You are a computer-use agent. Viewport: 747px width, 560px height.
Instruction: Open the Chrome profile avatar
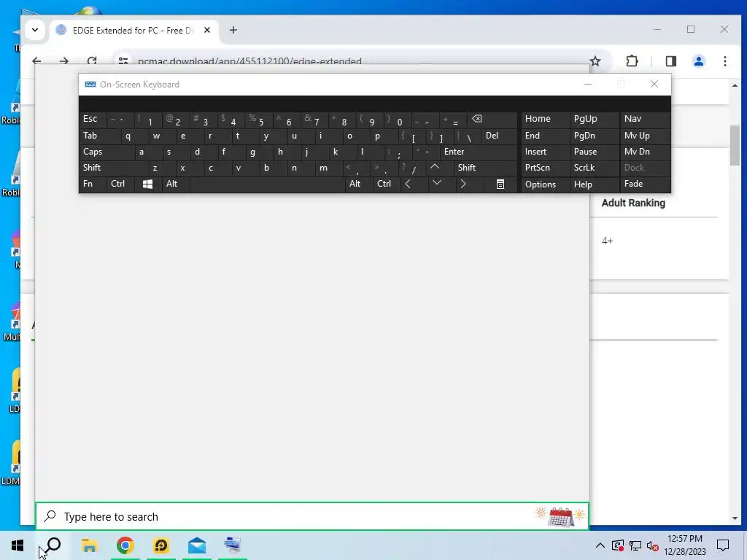tap(698, 61)
